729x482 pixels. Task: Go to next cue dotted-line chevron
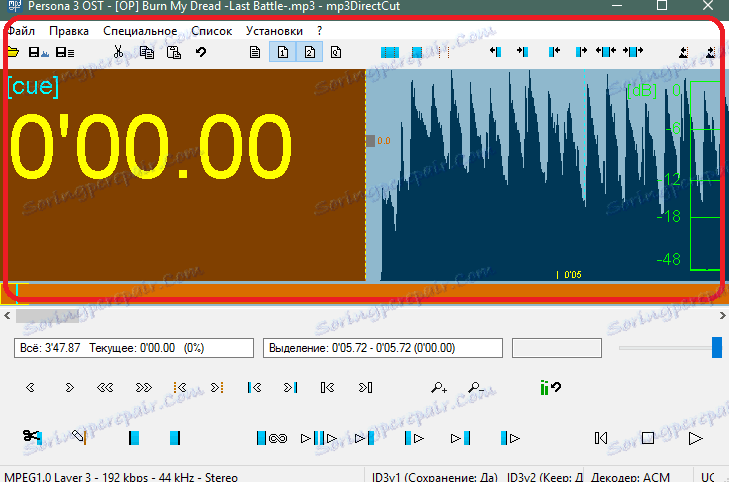tap(217, 387)
